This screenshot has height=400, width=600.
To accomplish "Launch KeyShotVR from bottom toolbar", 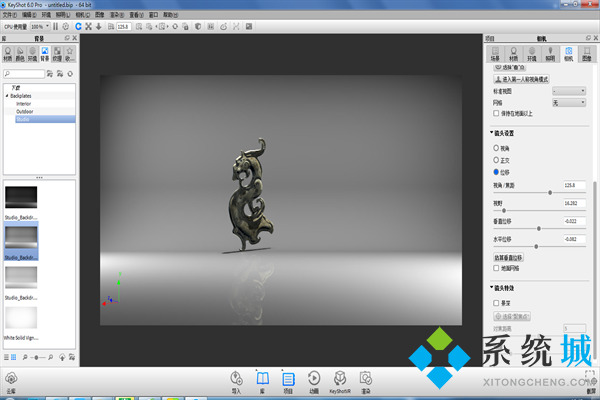I will pos(340,379).
